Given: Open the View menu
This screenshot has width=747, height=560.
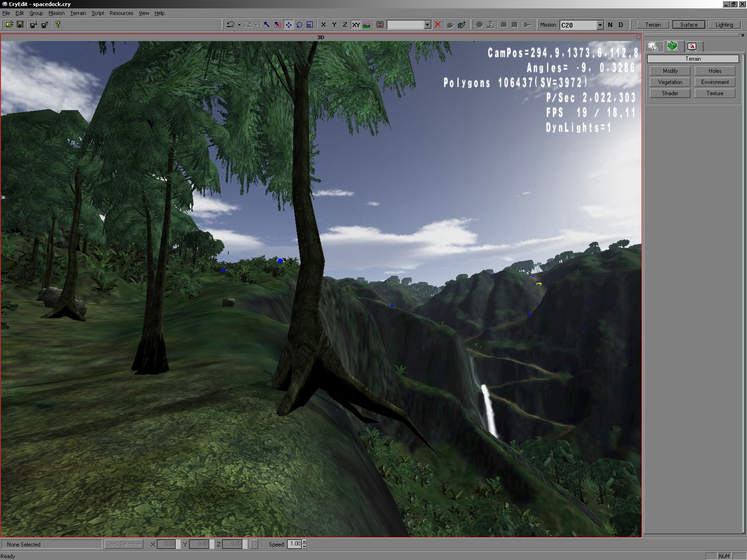Looking at the screenshot, I should pos(144,13).
